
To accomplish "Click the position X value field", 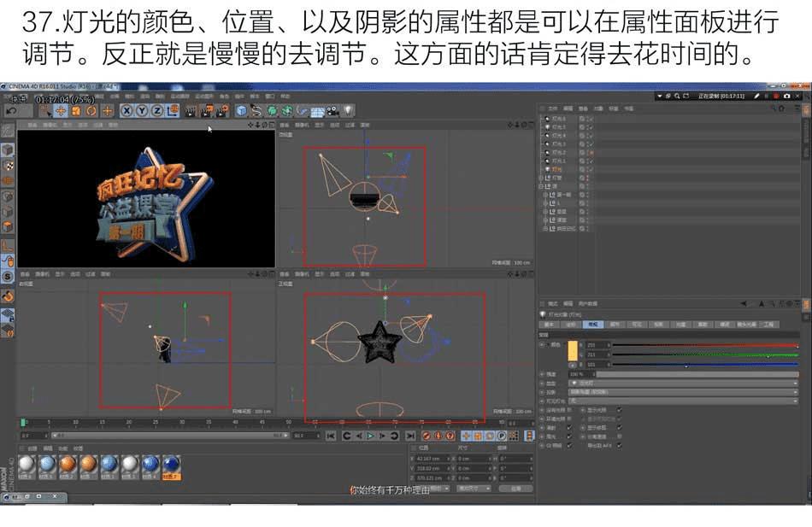I will click(432, 459).
